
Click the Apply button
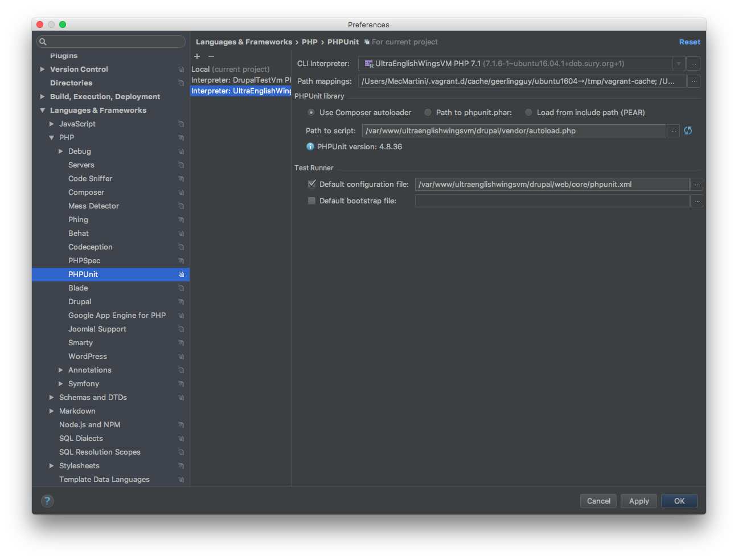pos(639,501)
